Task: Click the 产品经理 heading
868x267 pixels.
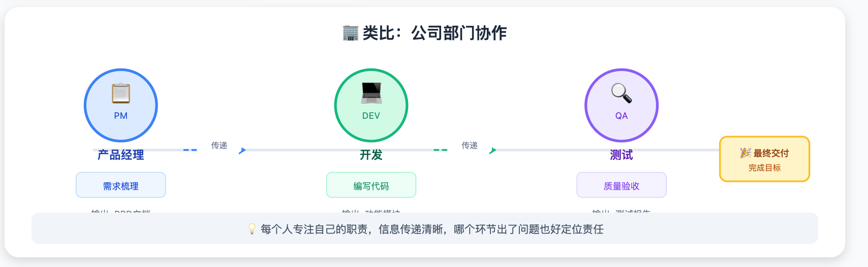Action: pyautogui.click(x=121, y=155)
